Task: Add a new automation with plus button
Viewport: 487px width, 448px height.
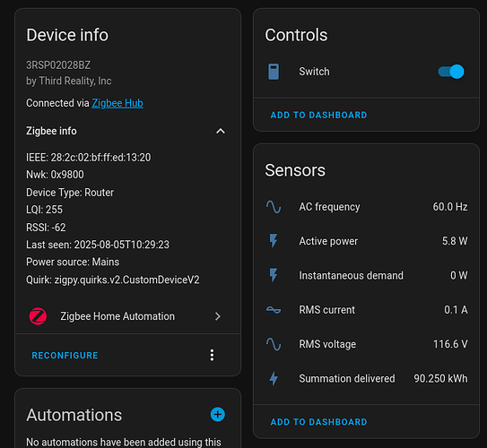Action: (x=218, y=415)
